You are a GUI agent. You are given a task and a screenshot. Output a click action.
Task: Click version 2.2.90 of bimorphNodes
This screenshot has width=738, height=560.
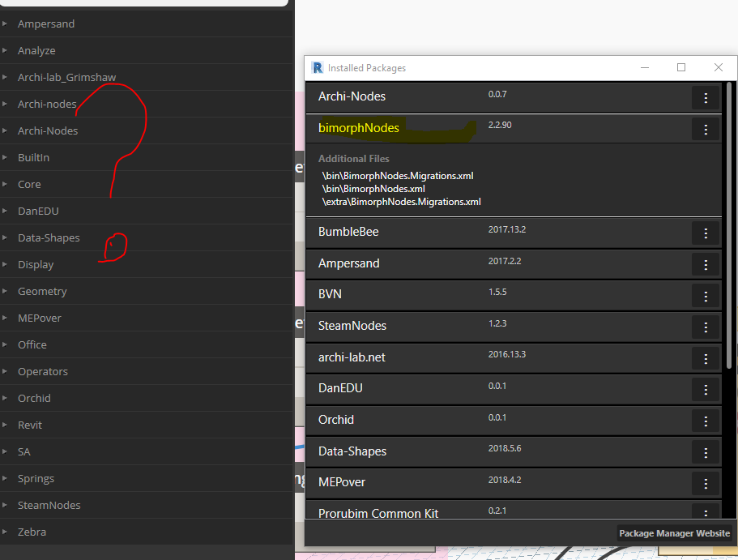point(500,125)
